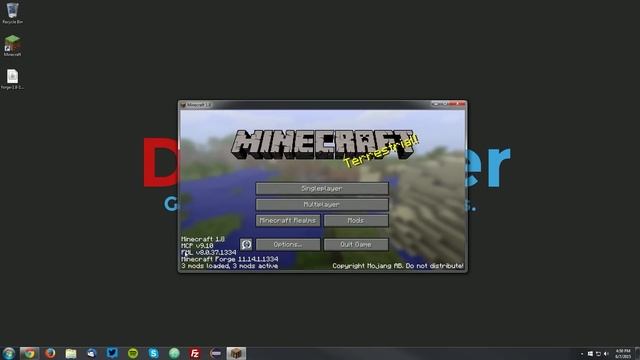Click the language globe icon button
The height and width of the screenshot is (360, 640).
point(246,244)
